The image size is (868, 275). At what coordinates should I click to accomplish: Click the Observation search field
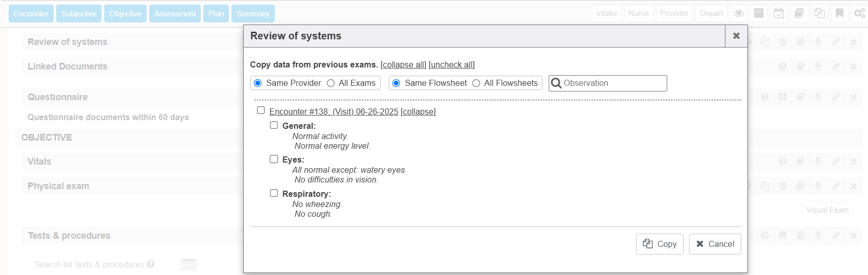(x=613, y=83)
